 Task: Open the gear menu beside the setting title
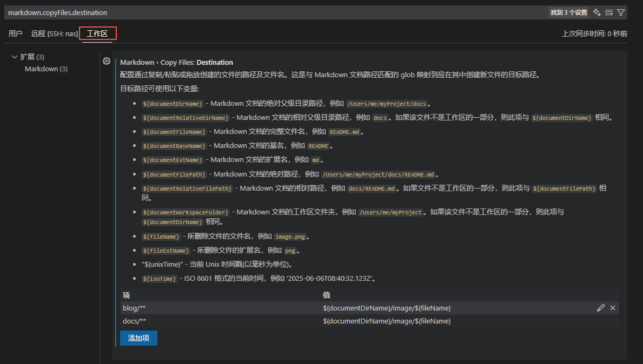[x=106, y=61]
